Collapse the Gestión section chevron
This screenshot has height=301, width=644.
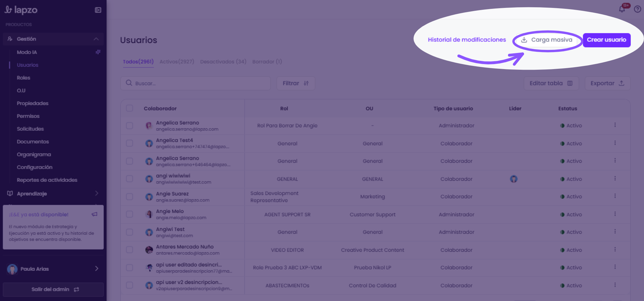point(96,39)
